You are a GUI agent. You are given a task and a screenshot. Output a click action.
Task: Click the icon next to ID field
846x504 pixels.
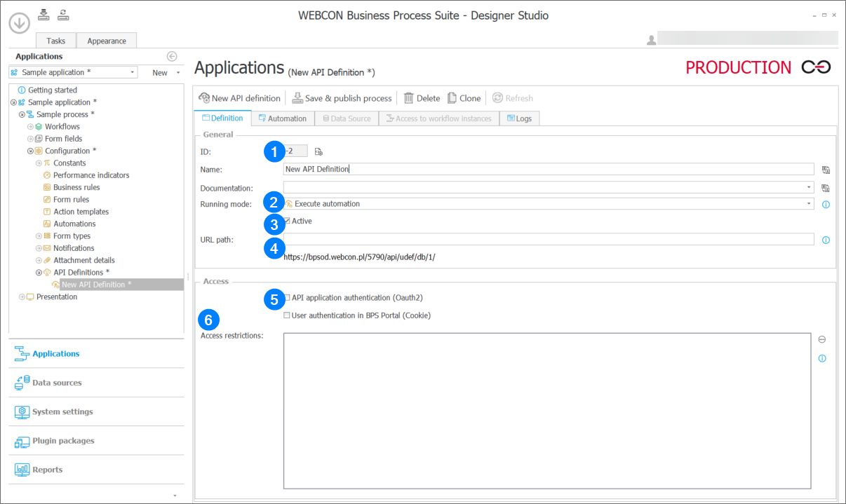coord(318,151)
